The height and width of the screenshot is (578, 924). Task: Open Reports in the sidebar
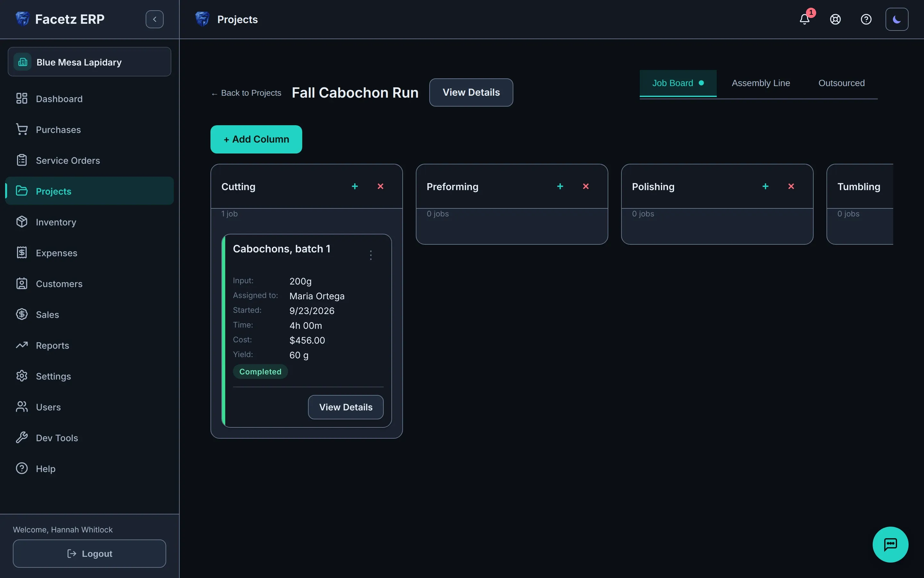(89, 345)
